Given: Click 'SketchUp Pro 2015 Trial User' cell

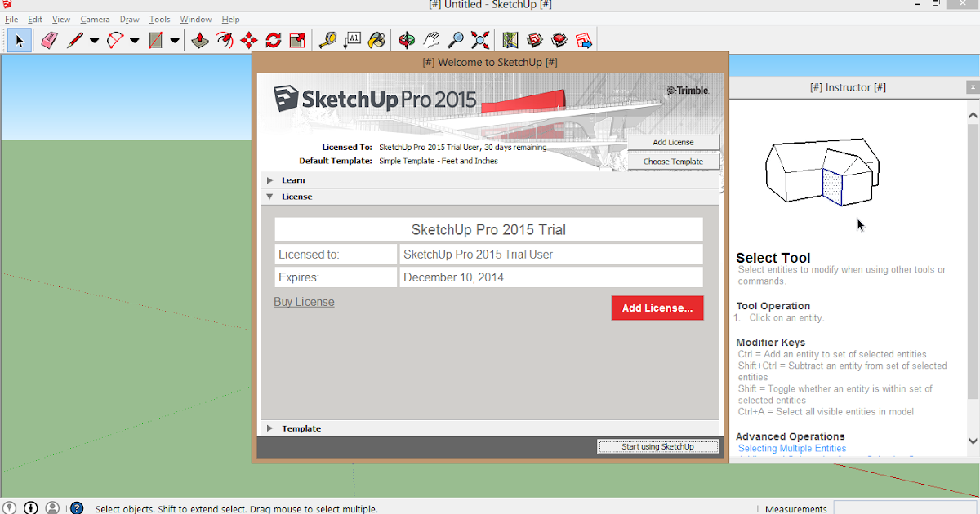Looking at the screenshot, I should (x=551, y=255).
